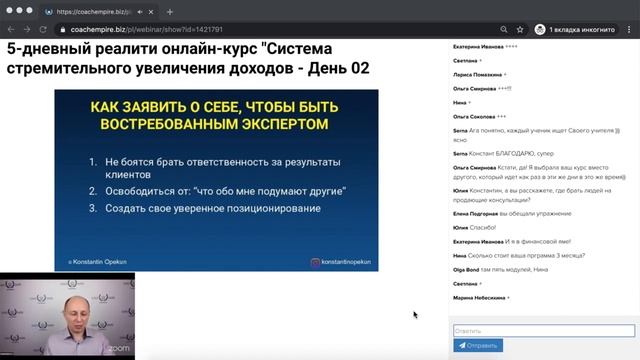This screenshot has width=640, height=360.
Task: Click chat name Екатерина Иванова at top
Action: (x=478, y=47)
